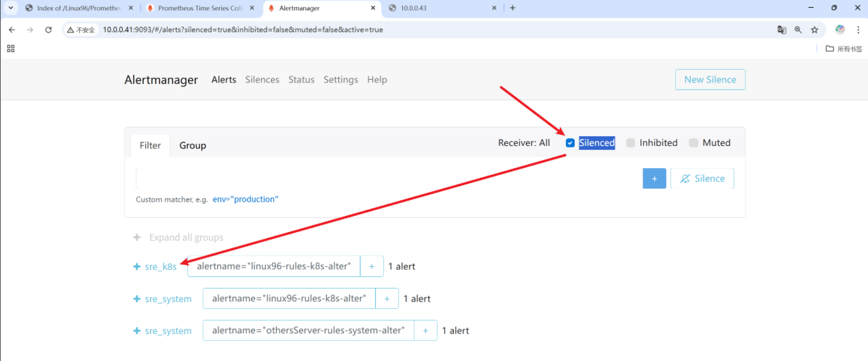Click the New Silence button
The width and height of the screenshot is (868, 361).
click(x=710, y=79)
